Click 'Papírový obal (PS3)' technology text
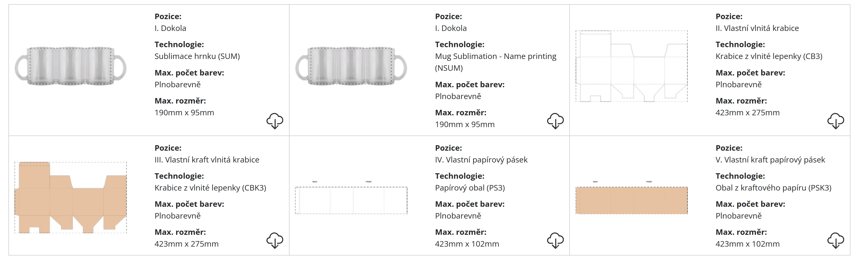Screen dimensions: 868x266 [x=470, y=188]
